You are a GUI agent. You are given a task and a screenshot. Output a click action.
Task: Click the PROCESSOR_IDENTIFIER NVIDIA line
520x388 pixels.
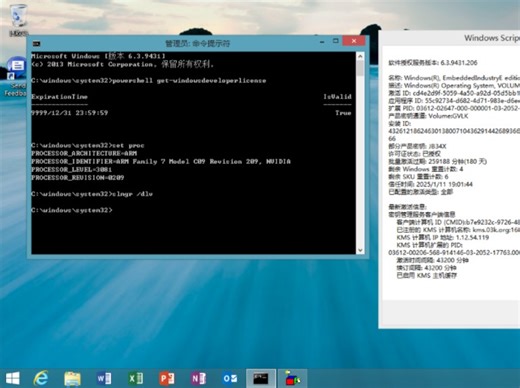tap(161, 162)
